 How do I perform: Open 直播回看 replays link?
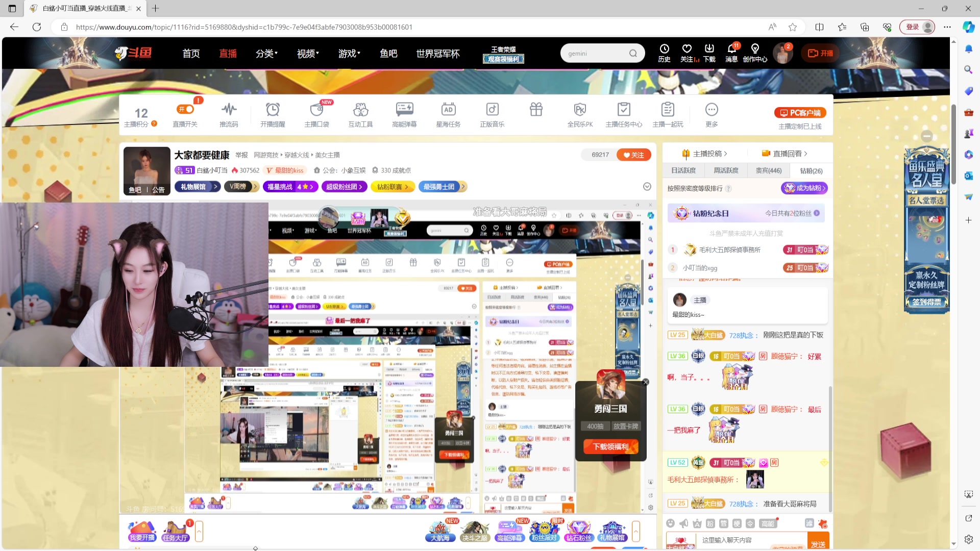pyautogui.click(x=785, y=154)
